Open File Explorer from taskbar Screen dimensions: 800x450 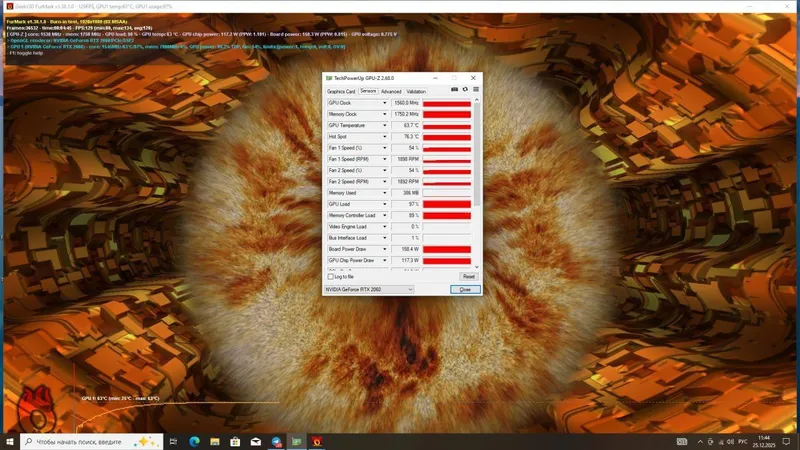[215, 441]
